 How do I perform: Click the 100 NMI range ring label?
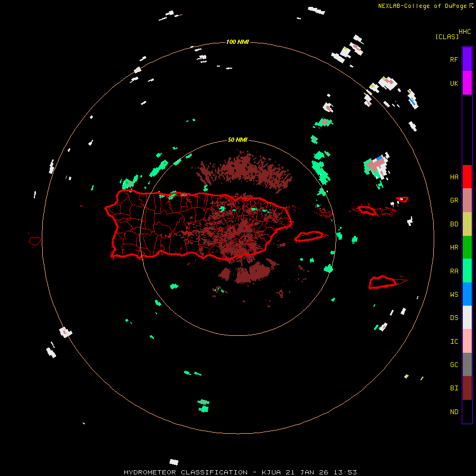click(237, 42)
